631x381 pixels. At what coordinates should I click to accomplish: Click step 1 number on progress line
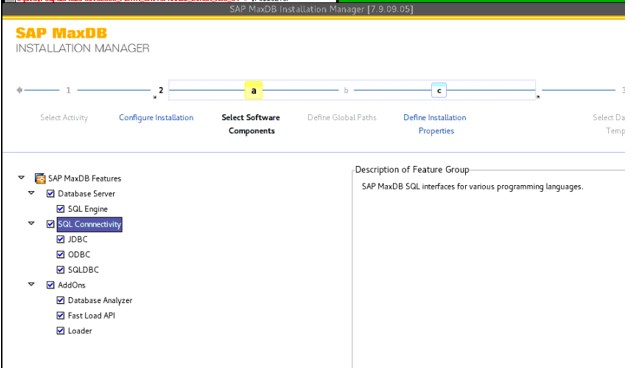point(68,90)
